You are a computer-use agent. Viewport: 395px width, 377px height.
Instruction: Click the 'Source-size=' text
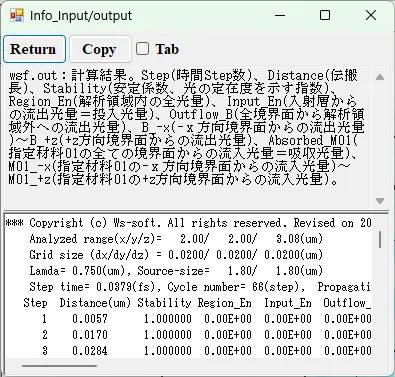[173, 271]
